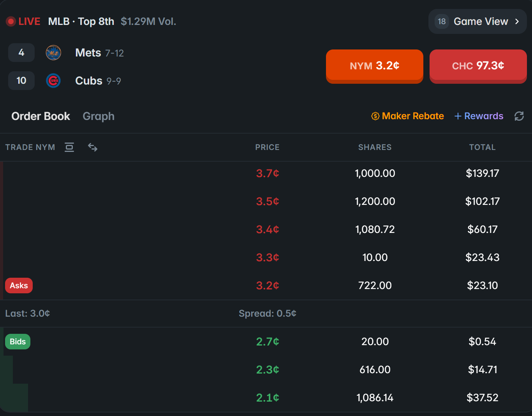Image resolution: width=532 pixels, height=416 pixels.
Task: Click the 1,080.72 shares value
Action: (x=375, y=229)
